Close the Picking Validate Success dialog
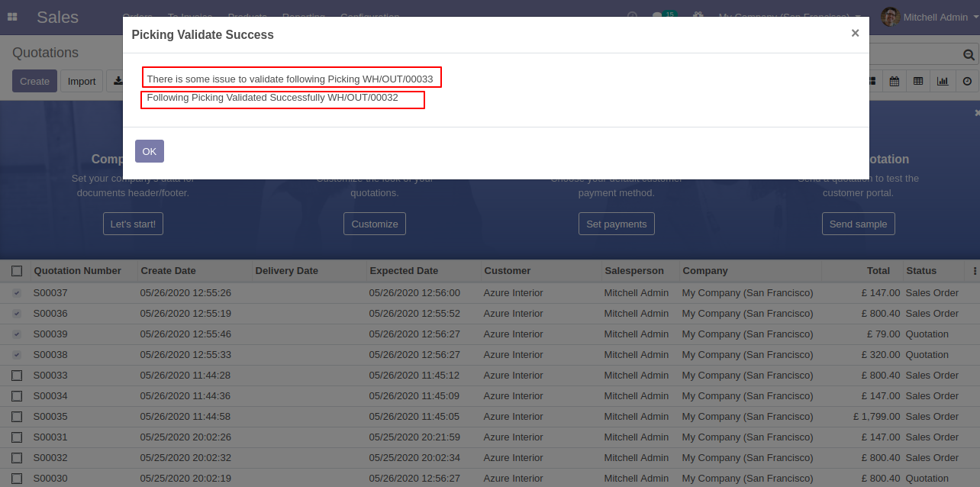The height and width of the screenshot is (487, 980). click(x=855, y=33)
